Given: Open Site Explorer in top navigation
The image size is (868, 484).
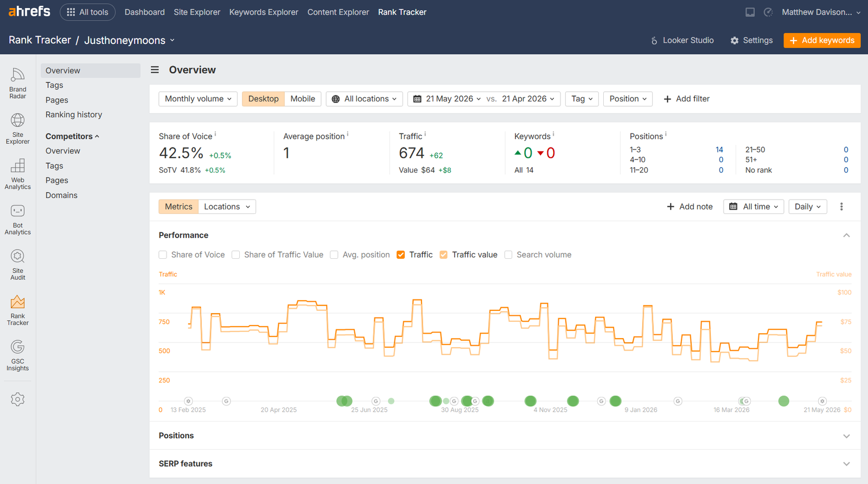Looking at the screenshot, I should pos(197,12).
